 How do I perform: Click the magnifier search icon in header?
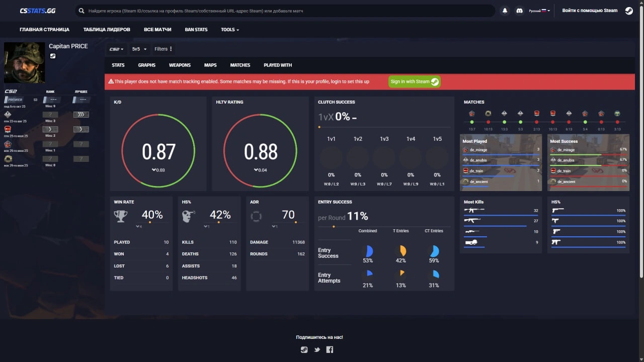pos(82,11)
